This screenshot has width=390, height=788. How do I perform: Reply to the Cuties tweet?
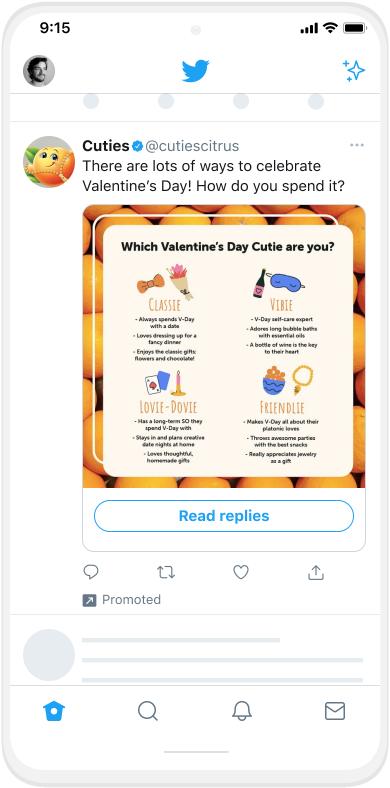[x=90, y=572]
